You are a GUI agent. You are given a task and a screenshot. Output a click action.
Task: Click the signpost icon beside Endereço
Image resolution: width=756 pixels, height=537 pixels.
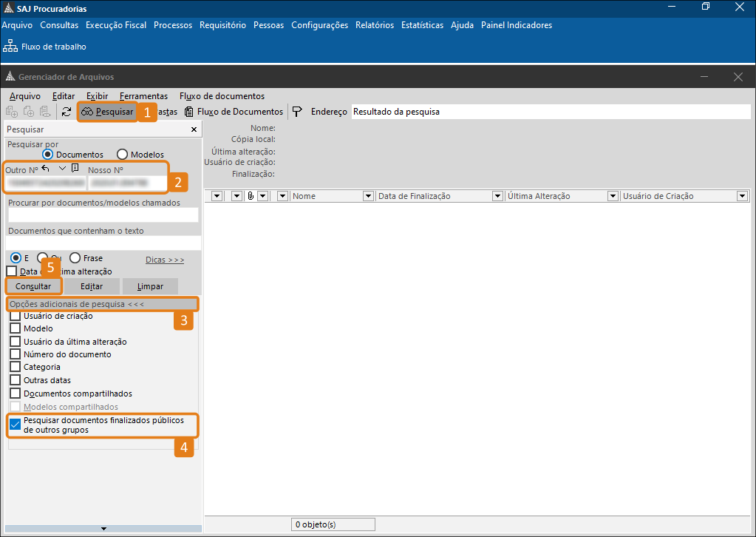pyautogui.click(x=297, y=112)
